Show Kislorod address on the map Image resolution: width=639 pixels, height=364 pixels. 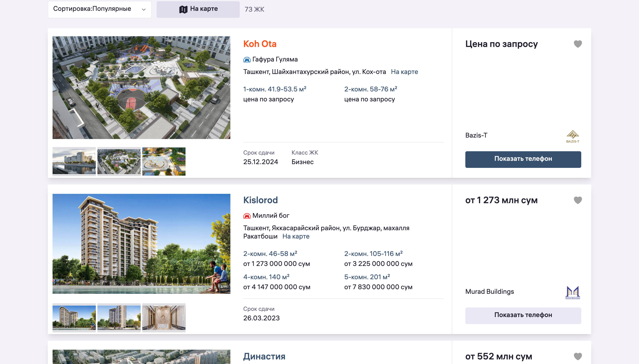tap(296, 236)
